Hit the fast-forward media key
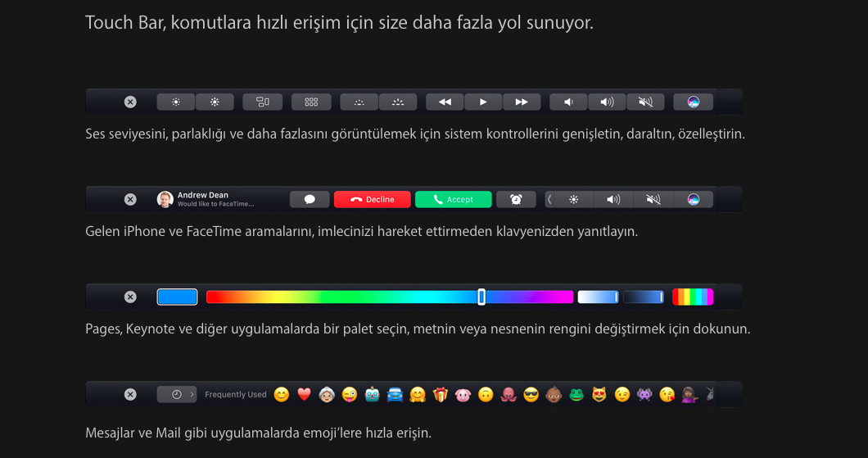This screenshot has width=868, height=458. pos(522,102)
